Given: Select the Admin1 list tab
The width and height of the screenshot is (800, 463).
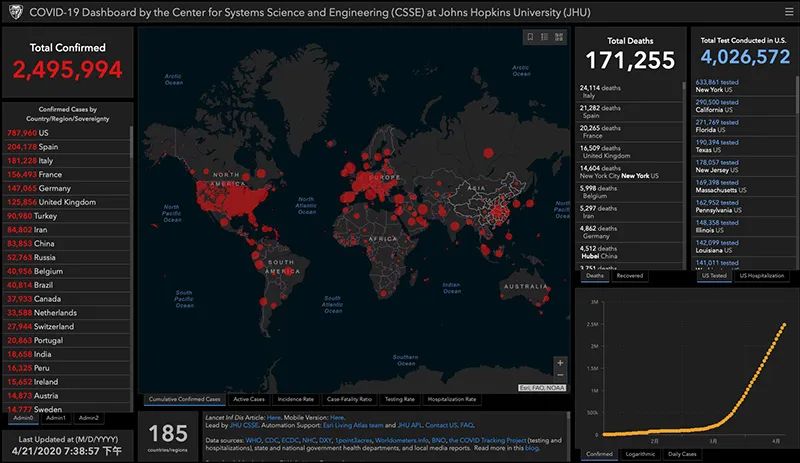Looking at the screenshot, I should tap(56, 417).
